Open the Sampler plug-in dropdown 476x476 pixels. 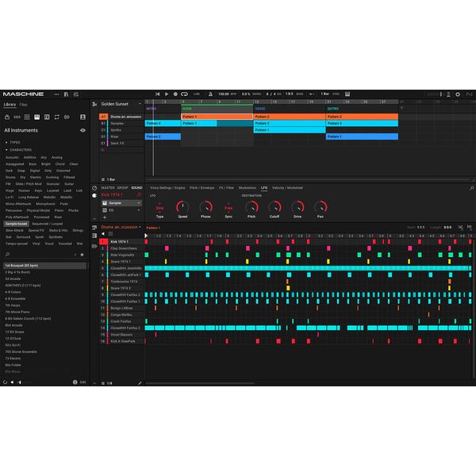(x=139, y=203)
